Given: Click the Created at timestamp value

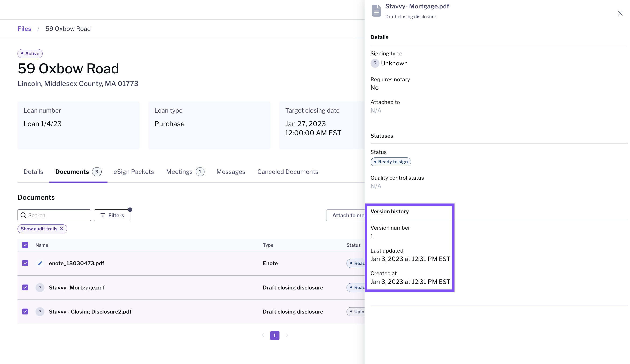Looking at the screenshot, I should 410,282.
